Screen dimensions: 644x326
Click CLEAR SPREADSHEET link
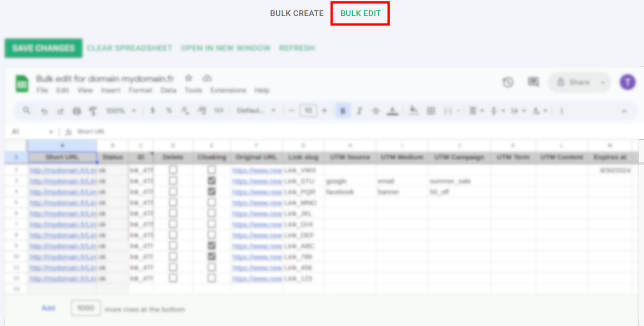pos(130,48)
